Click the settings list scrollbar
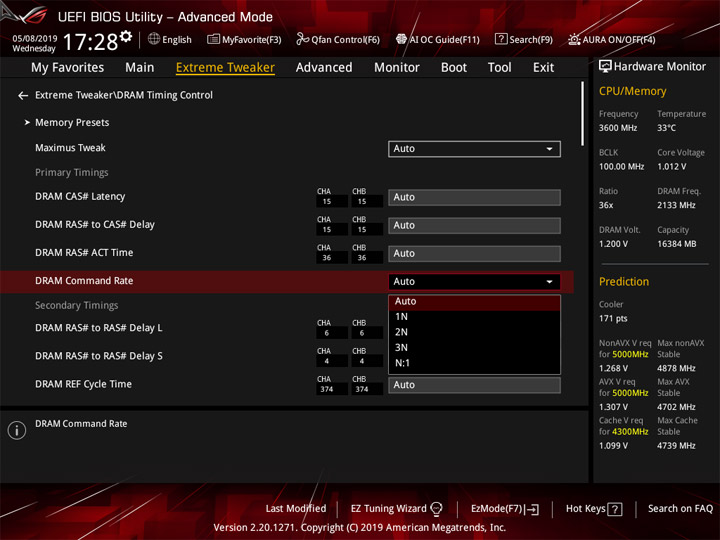Viewport: 720px width, 540px height. [x=582, y=113]
